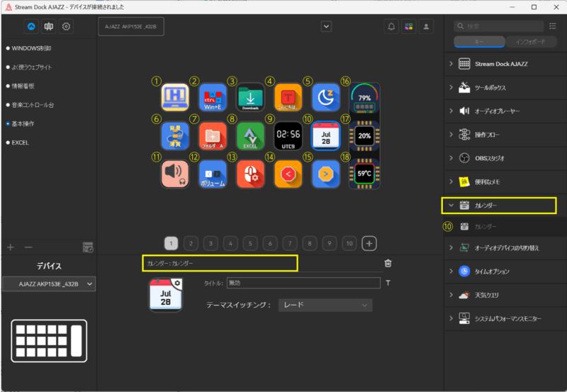Select the 59°C temperature key
567x392 pixels.
(x=364, y=174)
